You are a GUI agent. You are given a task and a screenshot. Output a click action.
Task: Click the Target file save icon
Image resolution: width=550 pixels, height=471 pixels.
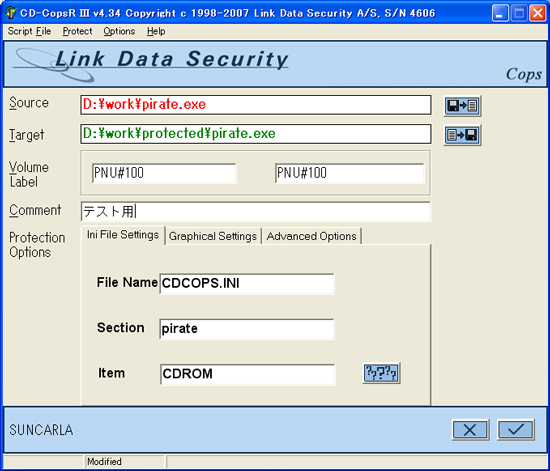click(462, 135)
